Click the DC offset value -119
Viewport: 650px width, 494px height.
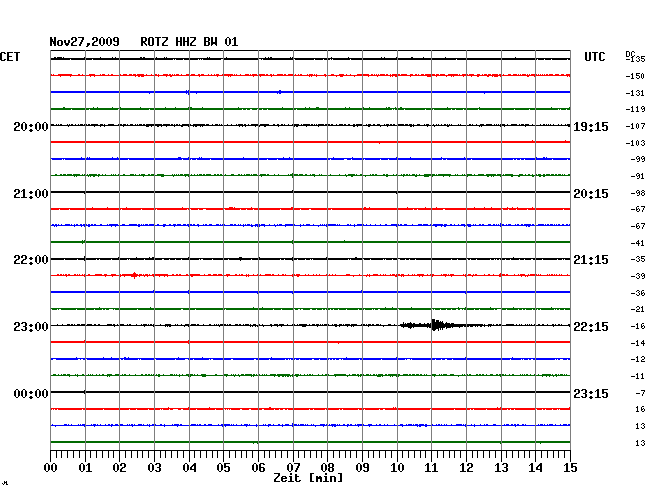click(x=635, y=109)
